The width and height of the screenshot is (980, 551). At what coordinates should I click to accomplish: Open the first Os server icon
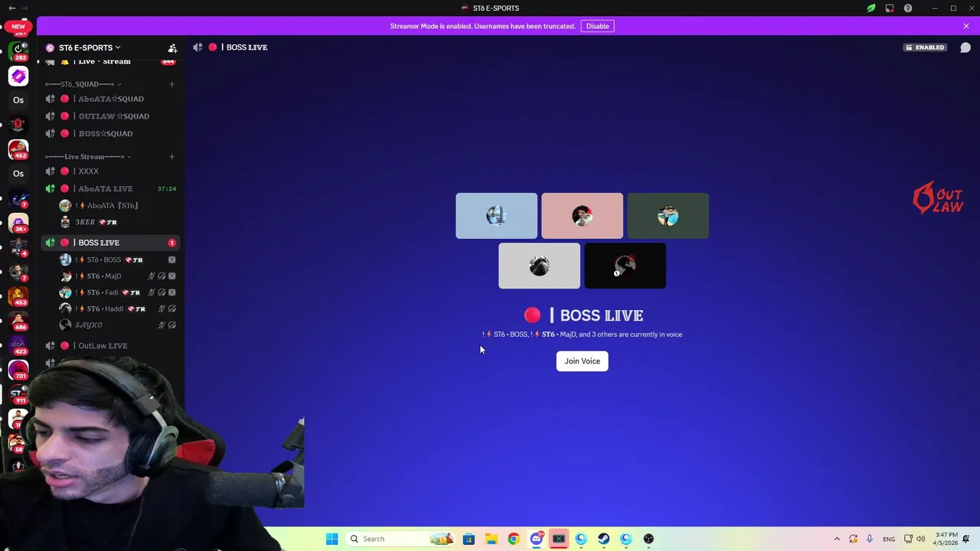pos(18,100)
